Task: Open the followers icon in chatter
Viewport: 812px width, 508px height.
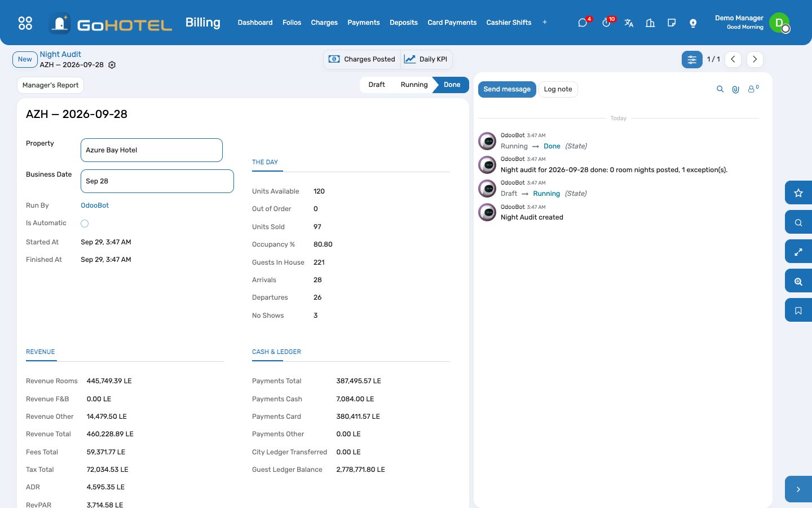Action: [753, 89]
